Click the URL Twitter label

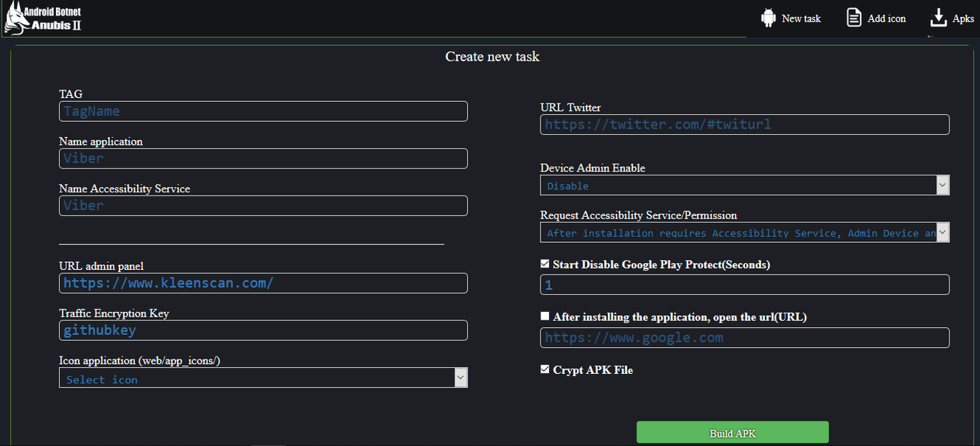570,107
